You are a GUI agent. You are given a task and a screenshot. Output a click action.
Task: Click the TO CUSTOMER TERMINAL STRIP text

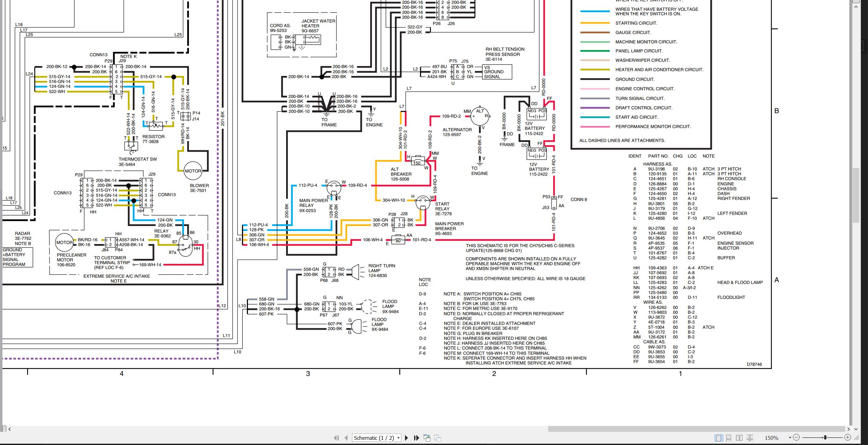[x=111, y=260]
